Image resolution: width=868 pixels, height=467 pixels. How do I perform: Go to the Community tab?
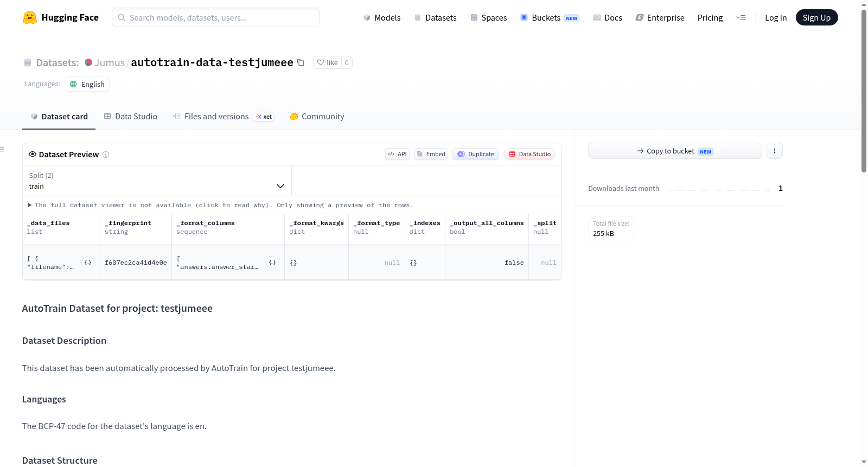317,117
